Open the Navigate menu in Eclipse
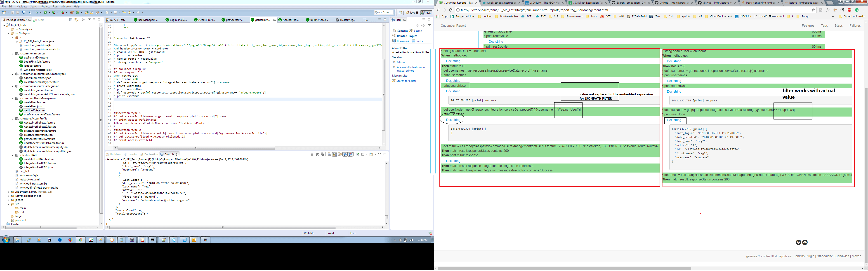This screenshot has height=271, width=868. pos(22,6)
